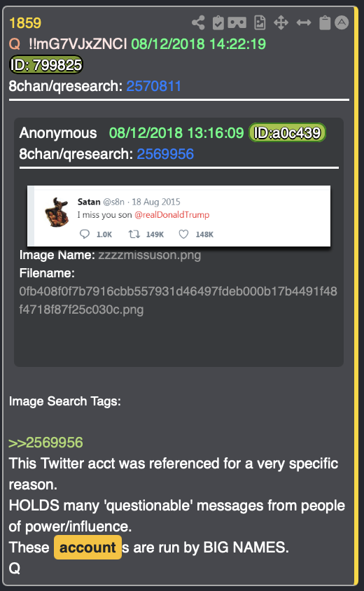
Task: Open the quoted post link 2569956
Action: click(x=165, y=154)
